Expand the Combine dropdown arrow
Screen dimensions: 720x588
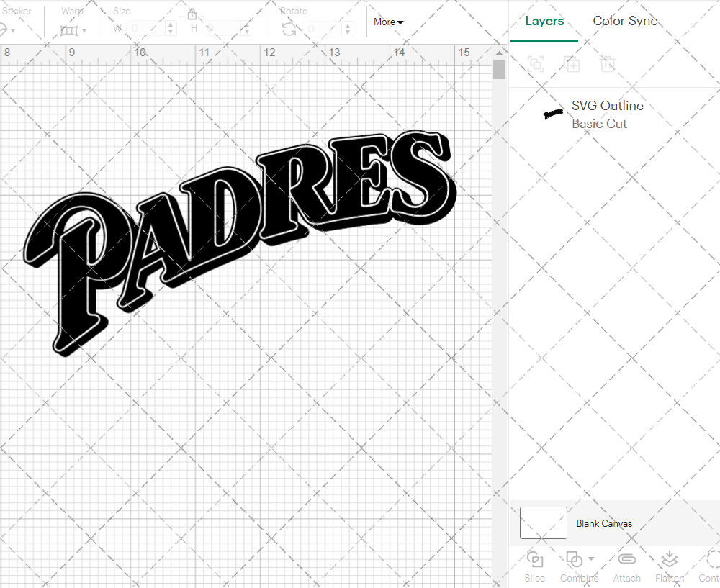591,558
